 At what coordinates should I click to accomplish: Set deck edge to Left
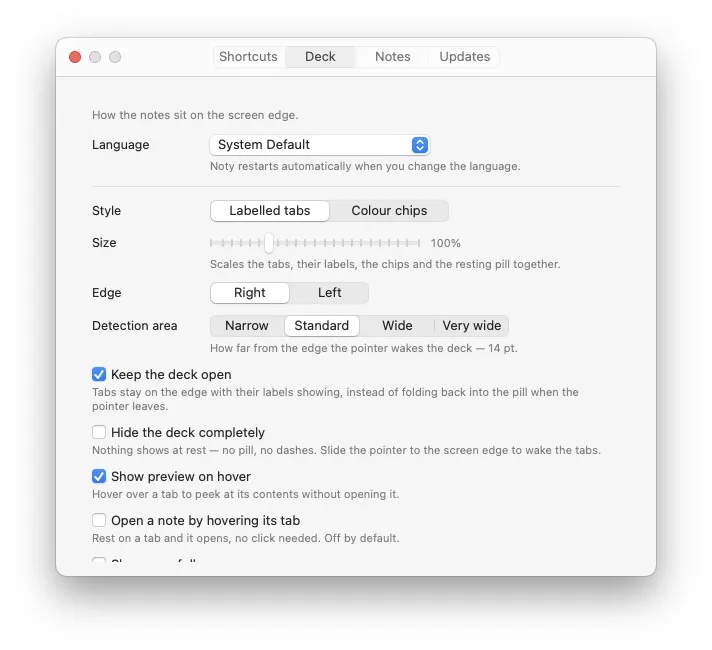[329, 293]
